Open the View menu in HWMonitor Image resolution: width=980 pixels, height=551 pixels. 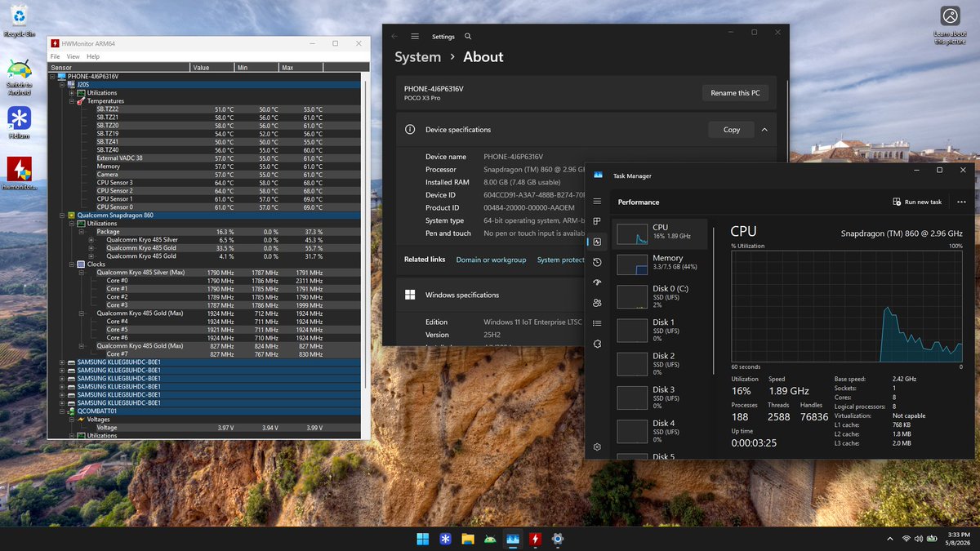73,56
